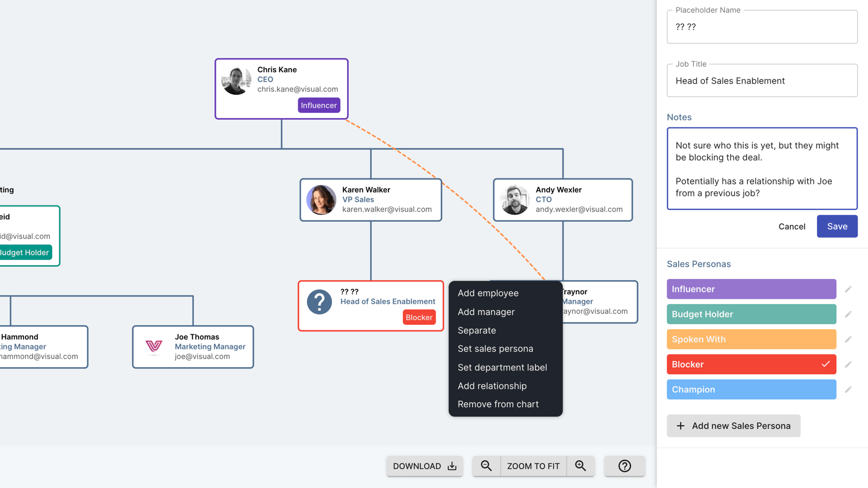Edit the Spoken With persona pencil icon
868x488 pixels.
(848, 339)
